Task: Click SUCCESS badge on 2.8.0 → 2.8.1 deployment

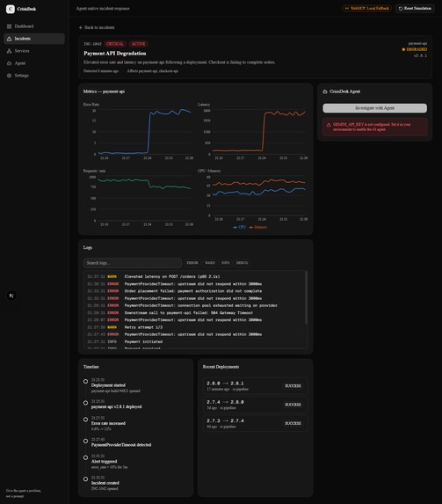Action: pyautogui.click(x=293, y=386)
